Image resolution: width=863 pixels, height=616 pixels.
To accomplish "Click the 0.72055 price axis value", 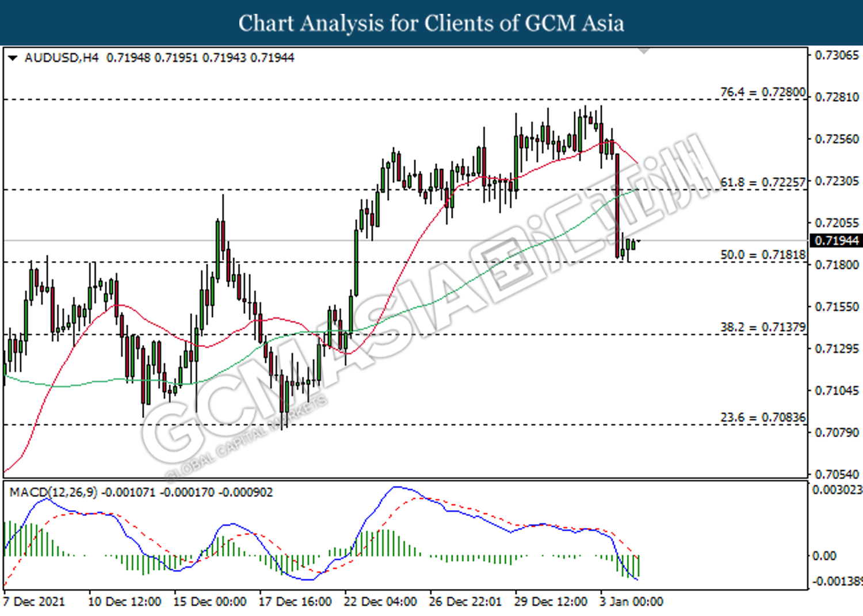I will (837, 223).
